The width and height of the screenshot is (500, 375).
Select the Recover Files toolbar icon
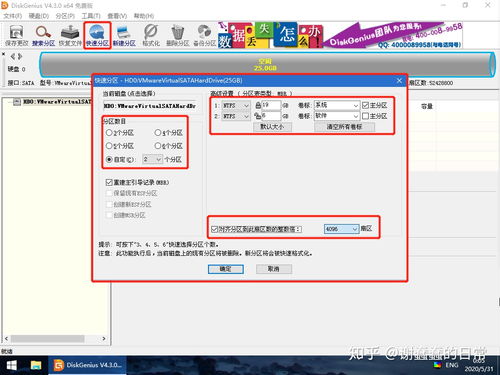tap(70, 36)
